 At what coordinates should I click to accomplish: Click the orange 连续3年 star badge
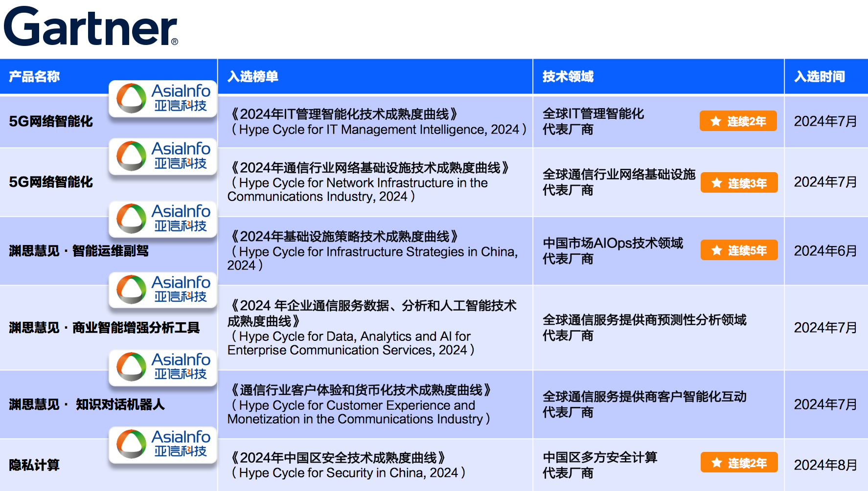pos(739,183)
